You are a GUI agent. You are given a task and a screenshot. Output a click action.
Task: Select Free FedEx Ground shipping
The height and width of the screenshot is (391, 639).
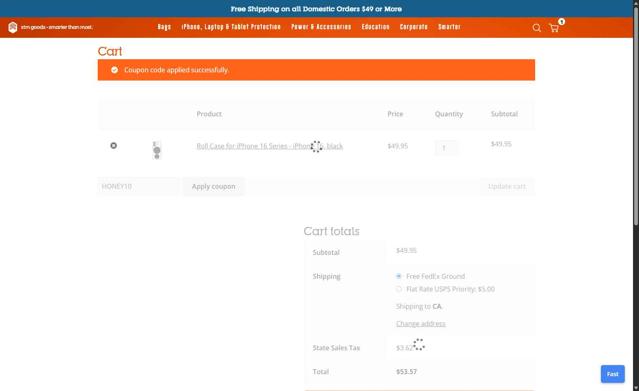399,276
